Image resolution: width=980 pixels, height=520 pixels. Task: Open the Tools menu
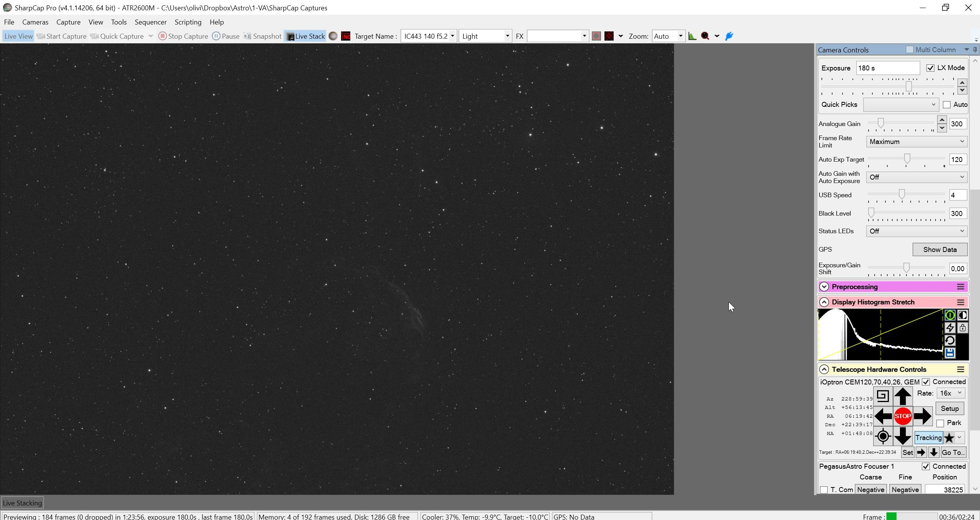click(119, 22)
